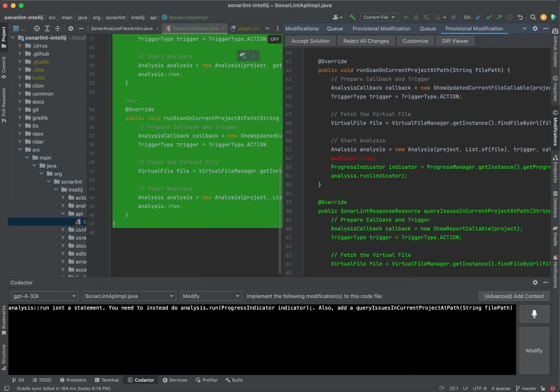Click the Search Everywhere magnifier icon
The width and height of the screenshot is (560, 392).
coord(533,17)
